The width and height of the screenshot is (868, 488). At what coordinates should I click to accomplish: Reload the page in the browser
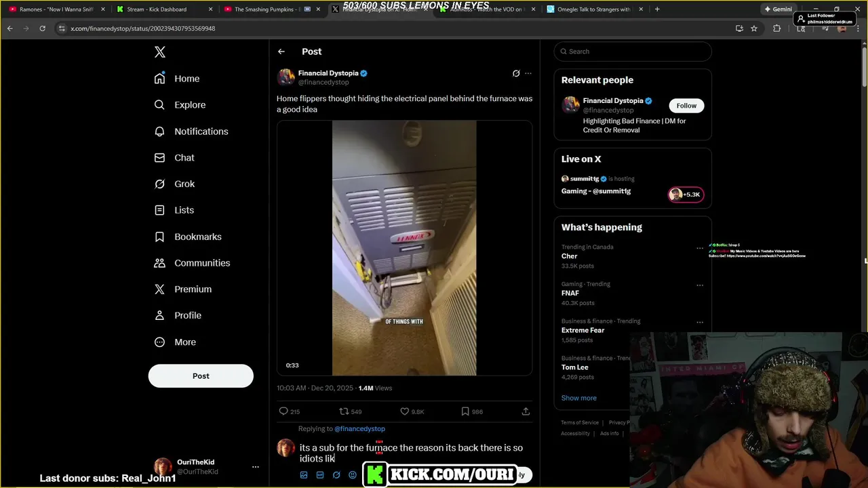point(42,28)
